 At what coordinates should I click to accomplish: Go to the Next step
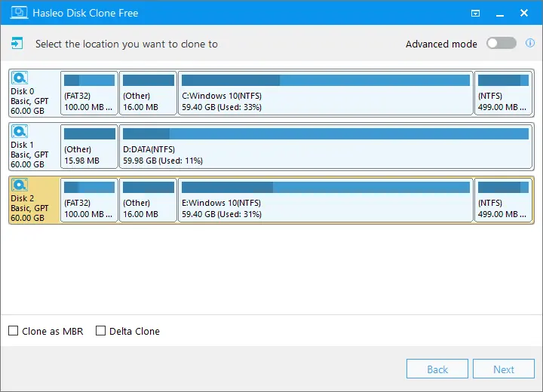[504, 369]
